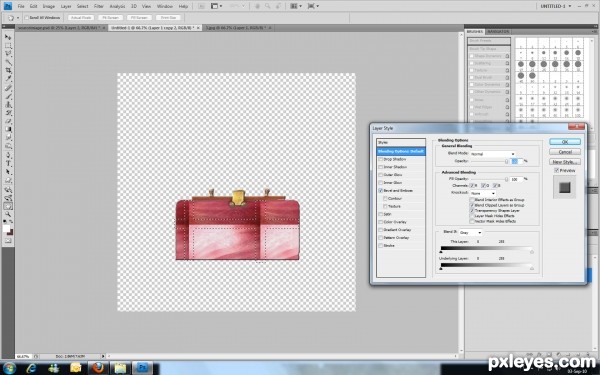Select the Crop tool
The height and width of the screenshot is (375, 600).
coord(8,71)
